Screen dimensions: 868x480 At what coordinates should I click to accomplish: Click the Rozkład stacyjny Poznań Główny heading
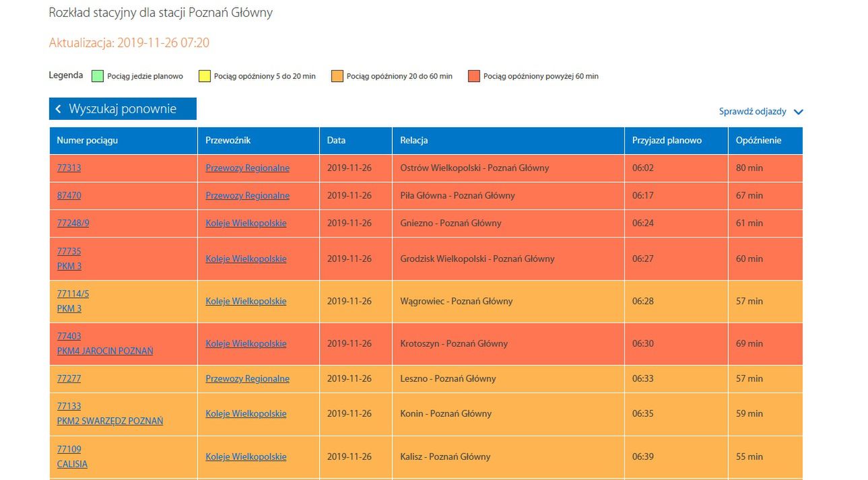tap(161, 13)
